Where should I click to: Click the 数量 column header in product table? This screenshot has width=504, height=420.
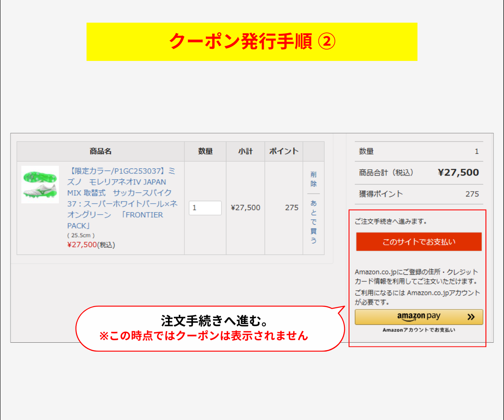[x=205, y=152]
